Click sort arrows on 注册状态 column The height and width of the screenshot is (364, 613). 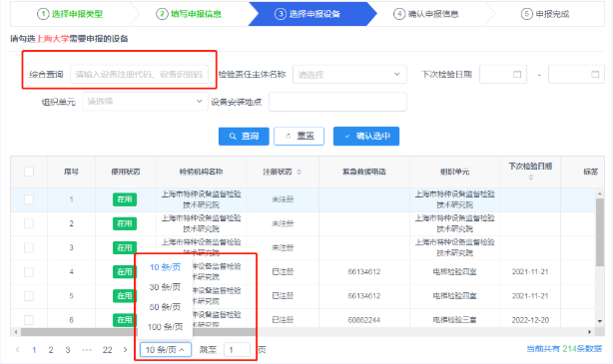300,172
